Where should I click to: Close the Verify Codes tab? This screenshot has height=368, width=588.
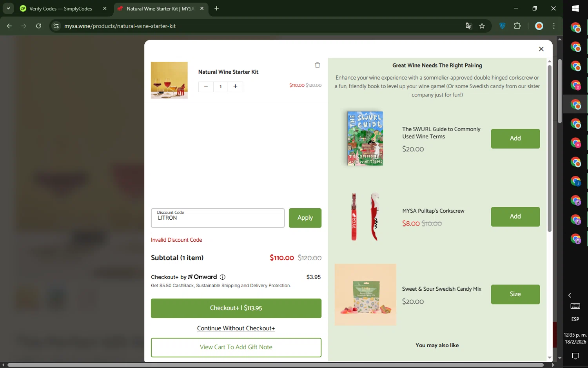click(x=105, y=9)
